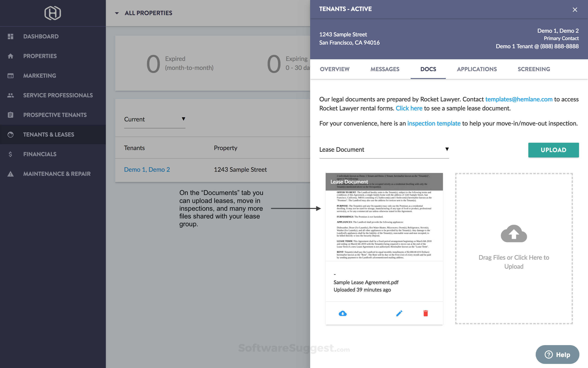This screenshot has height=368, width=588.
Task: Open the Current lease filter dropdown
Action: pyautogui.click(x=155, y=119)
